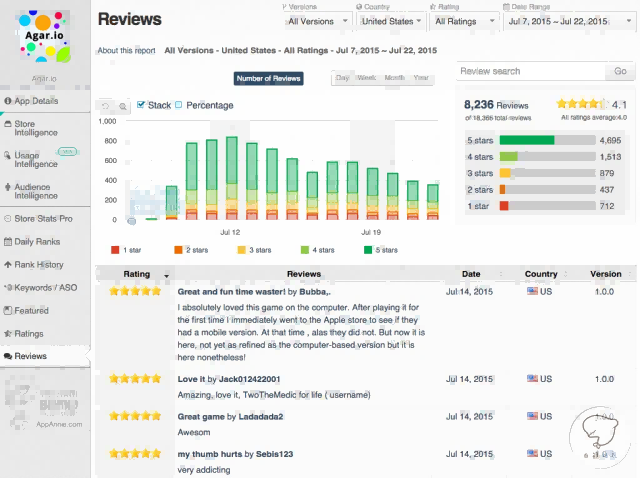Sort table by Version column

(606, 274)
